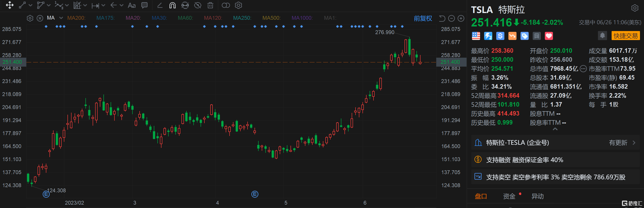Open line drawing tool dropdown arrow
This screenshot has width=644, height=208.
click(x=31, y=5)
